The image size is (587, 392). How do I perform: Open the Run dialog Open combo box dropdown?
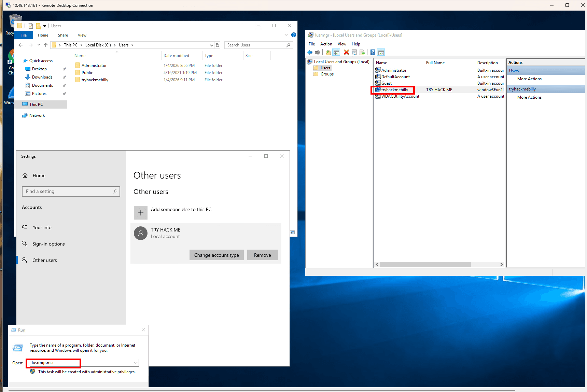(136, 363)
